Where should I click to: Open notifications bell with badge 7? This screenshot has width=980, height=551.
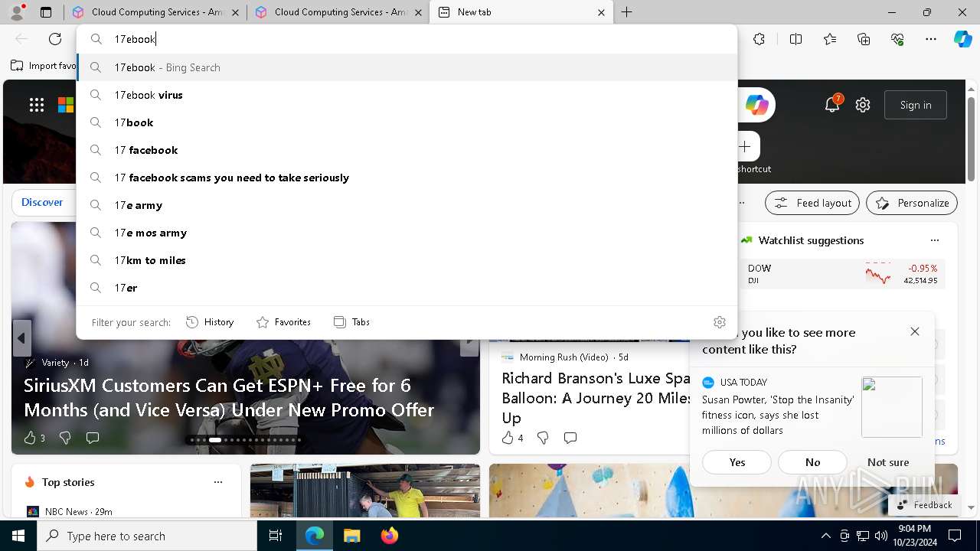tap(832, 105)
